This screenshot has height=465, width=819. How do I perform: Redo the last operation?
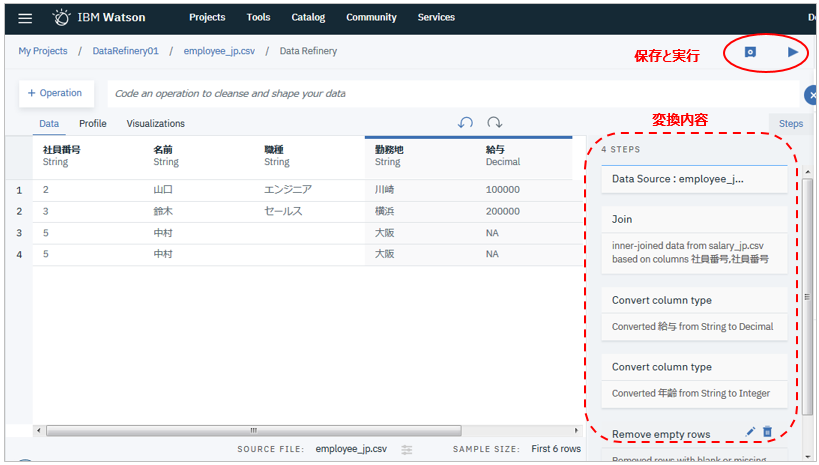click(x=495, y=122)
